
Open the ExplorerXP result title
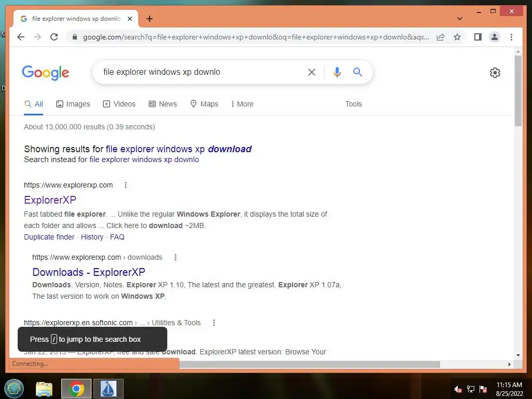[x=50, y=200]
